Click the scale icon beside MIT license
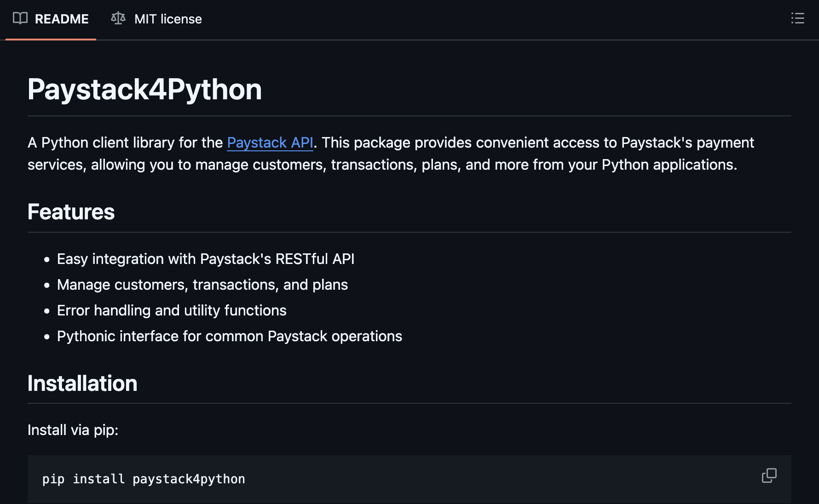Viewport: 819px width, 504px height. tap(118, 18)
